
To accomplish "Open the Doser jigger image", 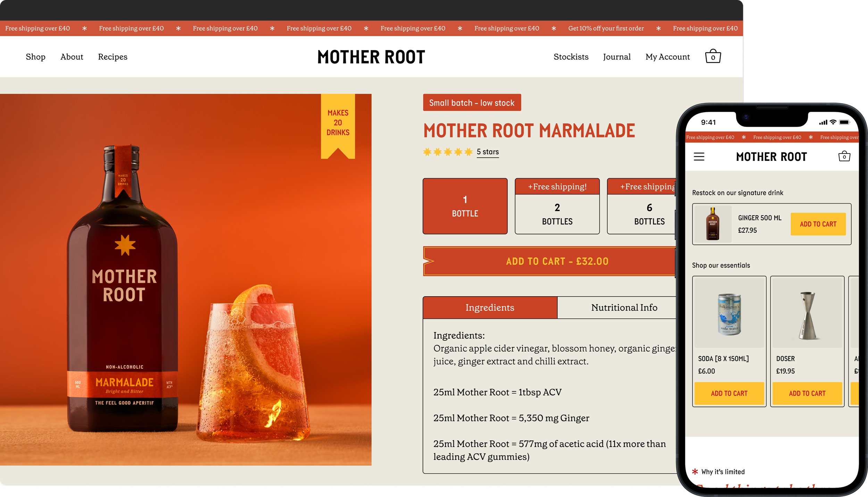I will click(x=807, y=313).
